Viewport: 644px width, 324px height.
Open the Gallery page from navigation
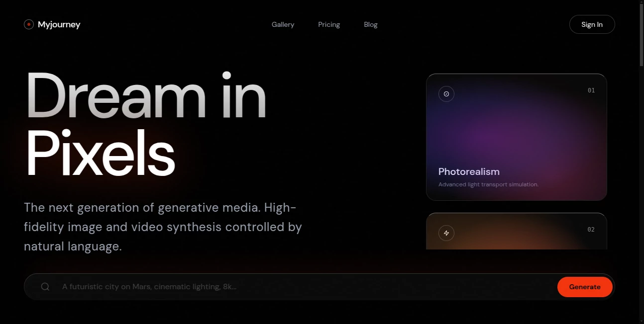point(283,24)
